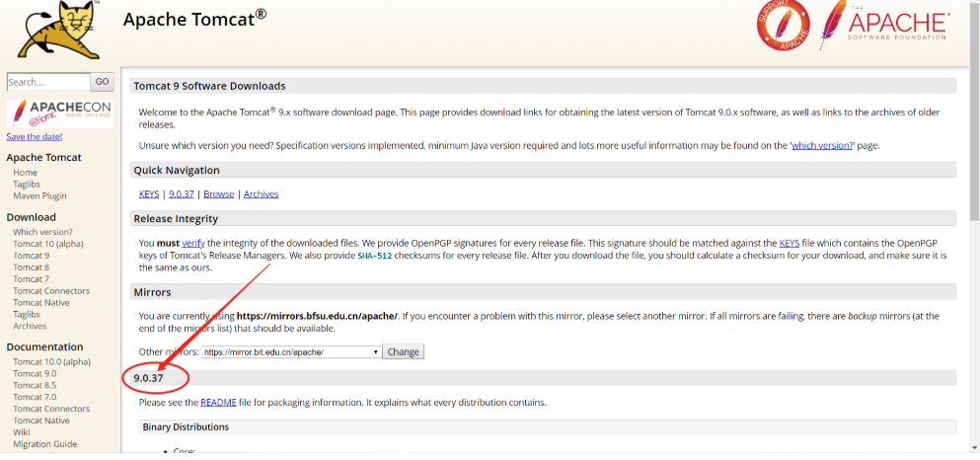Open Taglibs under Apache Tomcat section
Image resolution: width=980 pixels, height=460 pixels.
(27, 185)
